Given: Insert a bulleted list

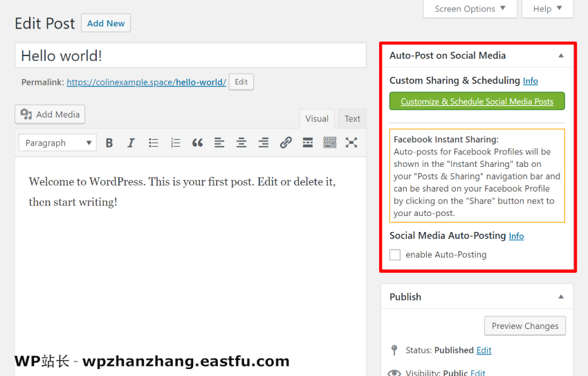Looking at the screenshot, I should [154, 143].
